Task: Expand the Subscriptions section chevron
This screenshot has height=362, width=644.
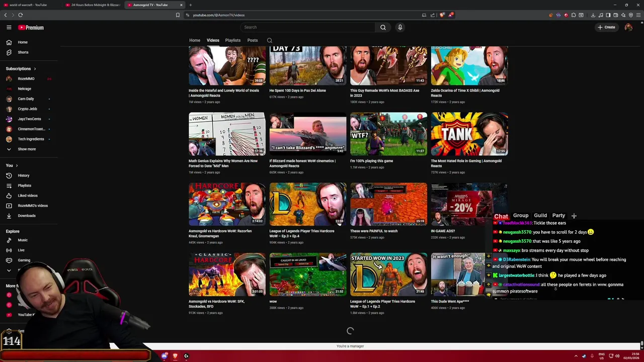Action: (x=35, y=69)
